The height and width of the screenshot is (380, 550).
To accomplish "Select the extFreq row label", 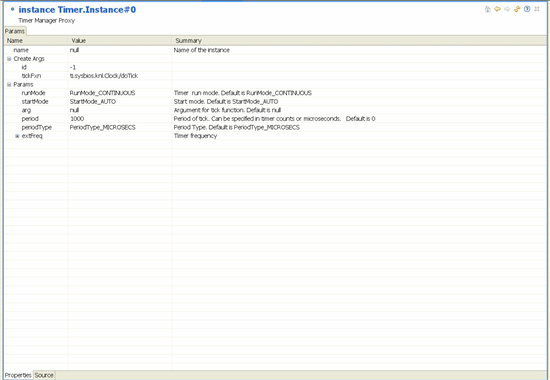I will (x=32, y=136).
